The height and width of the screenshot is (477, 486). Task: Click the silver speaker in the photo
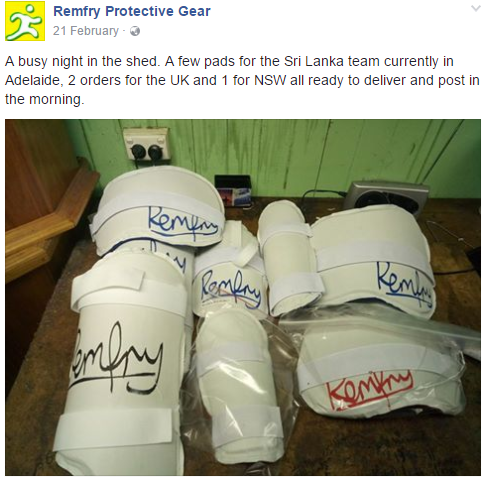(387, 197)
